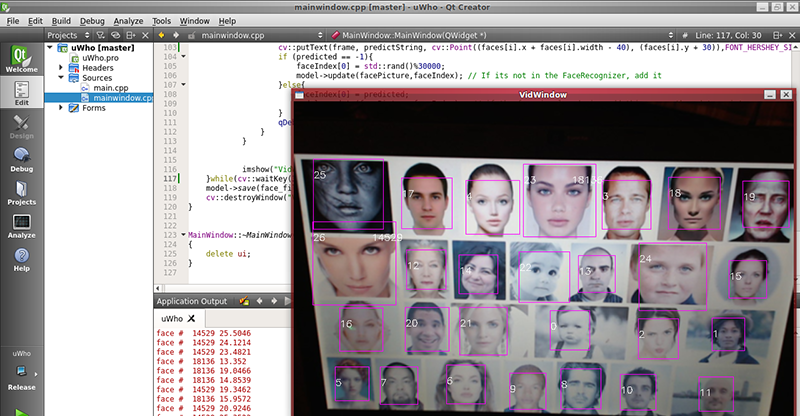
Task: Expand the Headers folder
Action: 61,68
